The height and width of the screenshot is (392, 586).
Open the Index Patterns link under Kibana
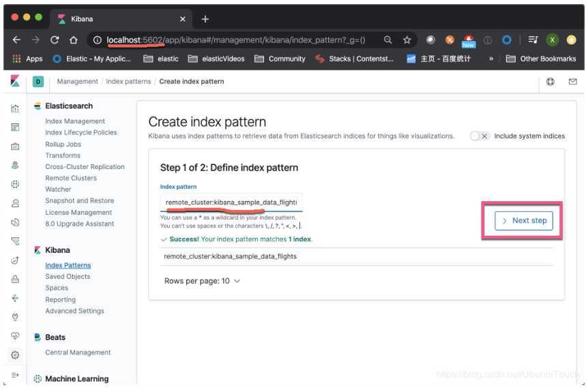68,265
